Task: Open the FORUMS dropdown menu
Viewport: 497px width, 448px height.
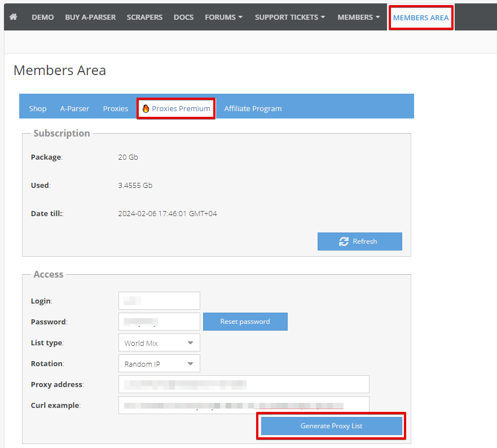Action: click(223, 17)
